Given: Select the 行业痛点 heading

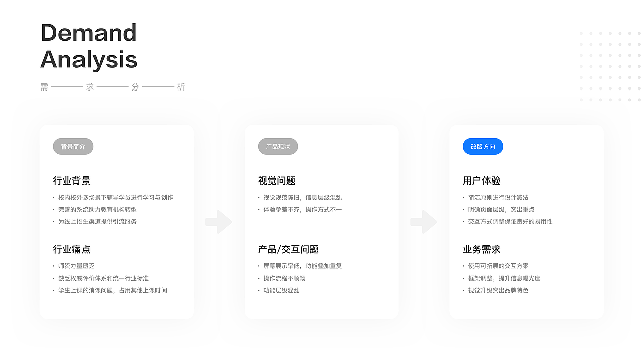Looking at the screenshot, I should click(x=72, y=249).
